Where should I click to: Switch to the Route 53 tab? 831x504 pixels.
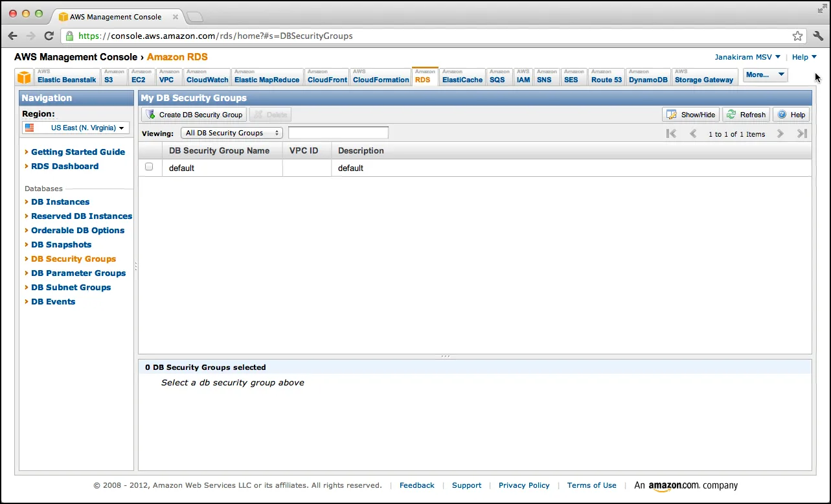(x=606, y=76)
